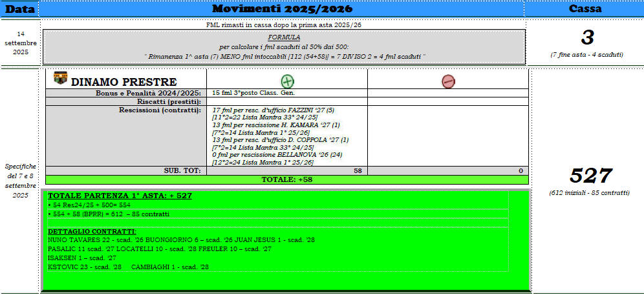The height and width of the screenshot is (295, 644).
Task: Click the green plus icon
Action: [x=287, y=81]
